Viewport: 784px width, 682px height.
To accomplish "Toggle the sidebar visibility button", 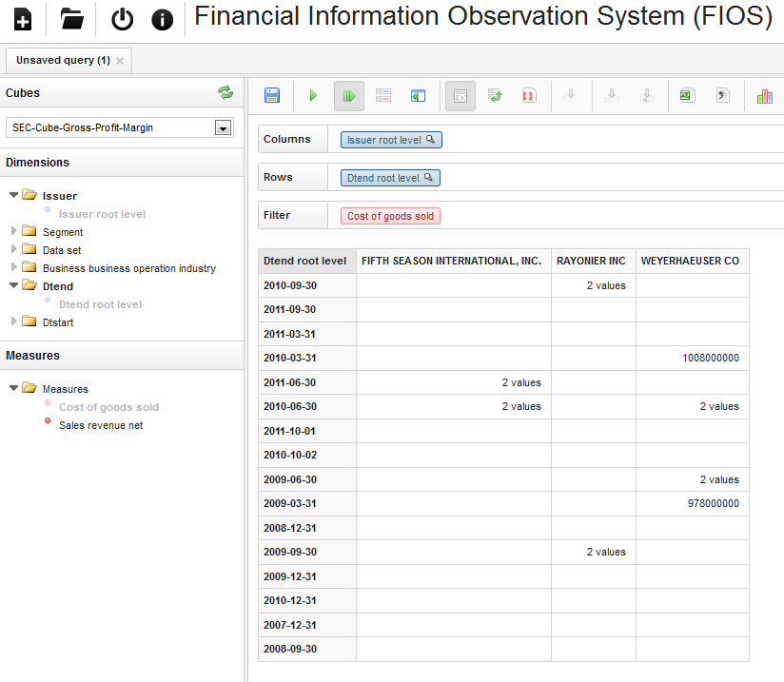I will [x=418, y=95].
